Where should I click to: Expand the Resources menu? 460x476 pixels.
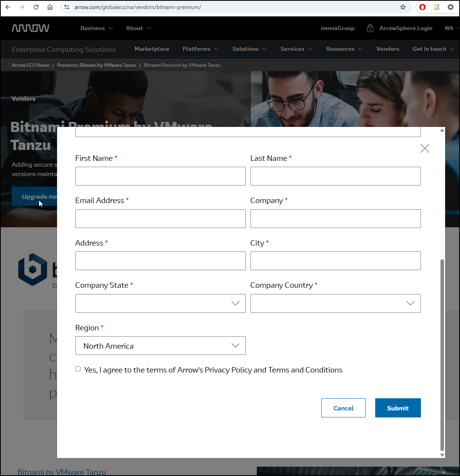tap(344, 49)
